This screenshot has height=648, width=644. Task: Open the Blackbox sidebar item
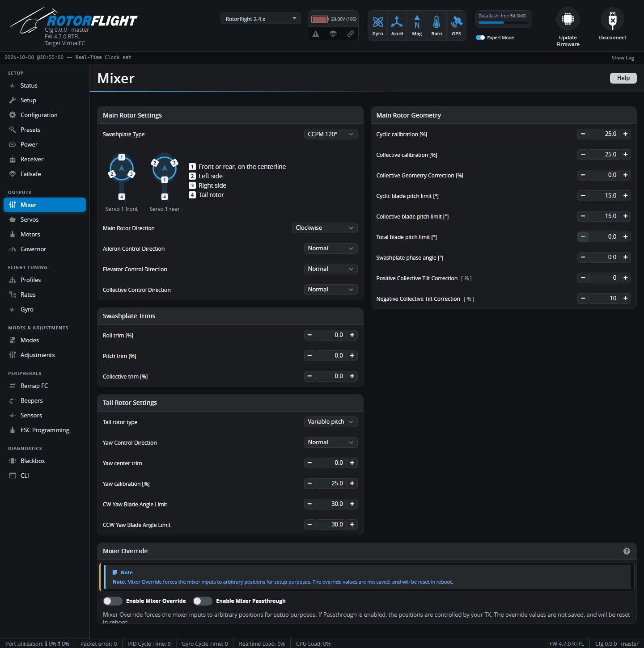coord(45,461)
